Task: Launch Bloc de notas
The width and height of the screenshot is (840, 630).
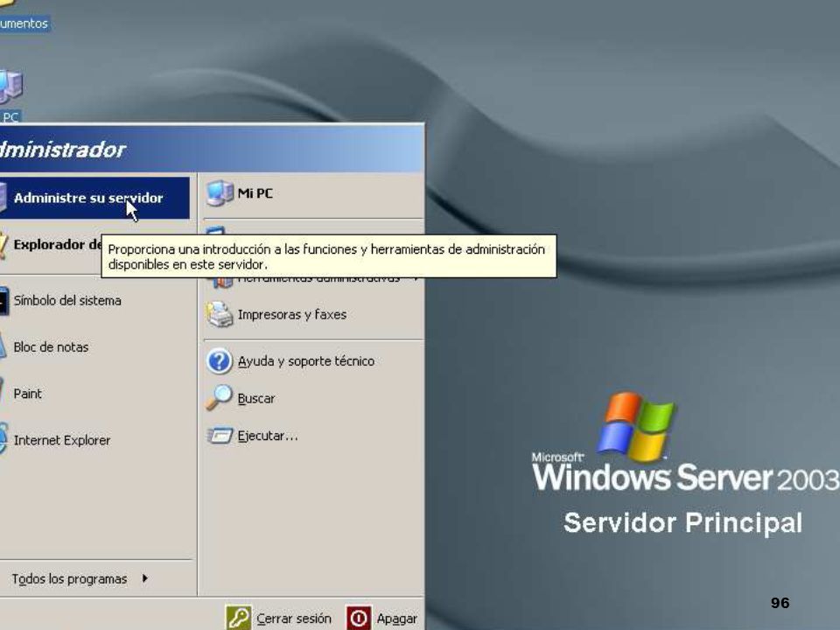Action: [x=51, y=347]
